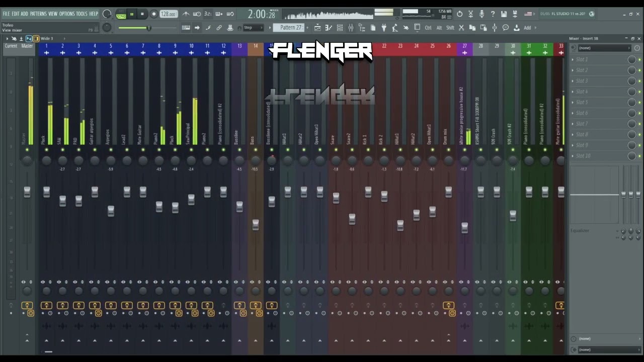Open the HELP menu

pyautogui.click(x=94, y=14)
